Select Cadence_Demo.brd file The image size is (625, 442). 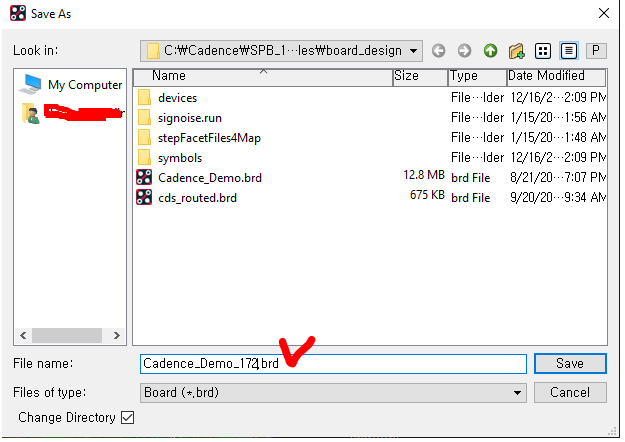(210, 178)
